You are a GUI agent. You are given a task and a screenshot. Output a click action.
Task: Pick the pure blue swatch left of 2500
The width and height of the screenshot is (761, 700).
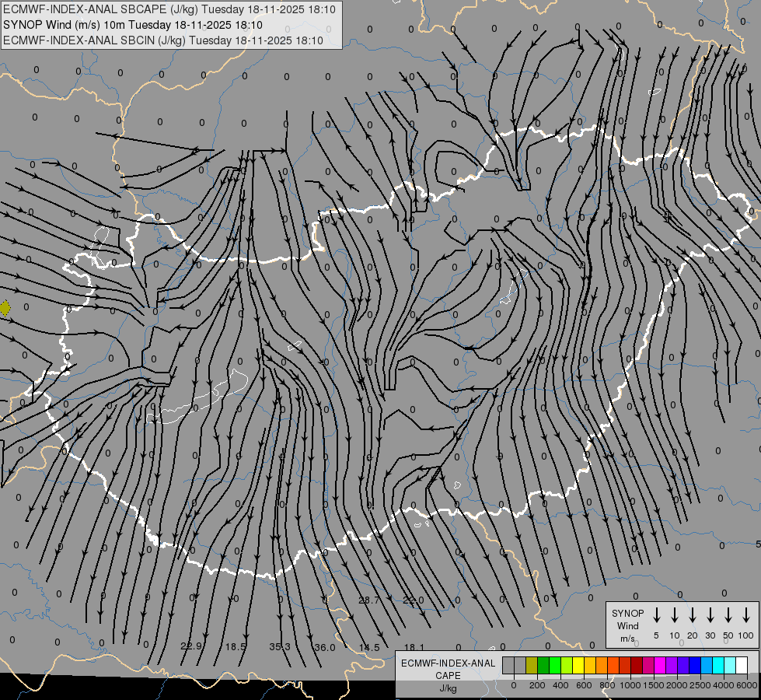(x=696, y=666)
